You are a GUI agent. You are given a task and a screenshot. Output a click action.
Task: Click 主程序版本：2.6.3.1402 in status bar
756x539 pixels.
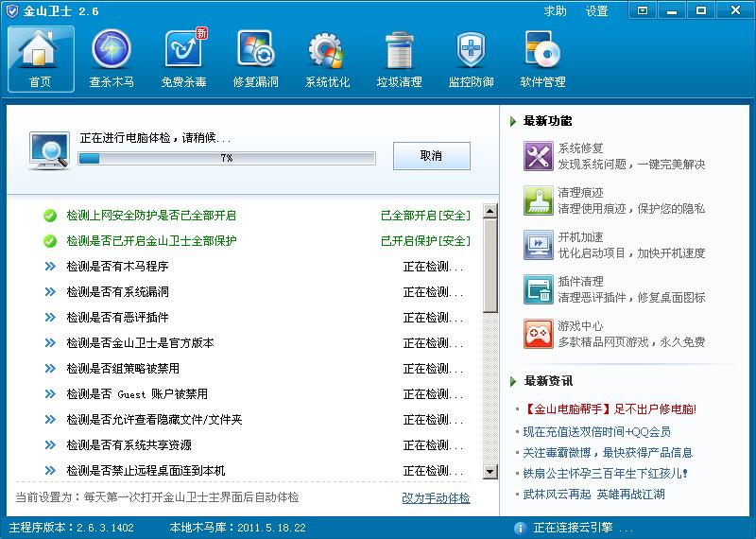pos(72,528)
